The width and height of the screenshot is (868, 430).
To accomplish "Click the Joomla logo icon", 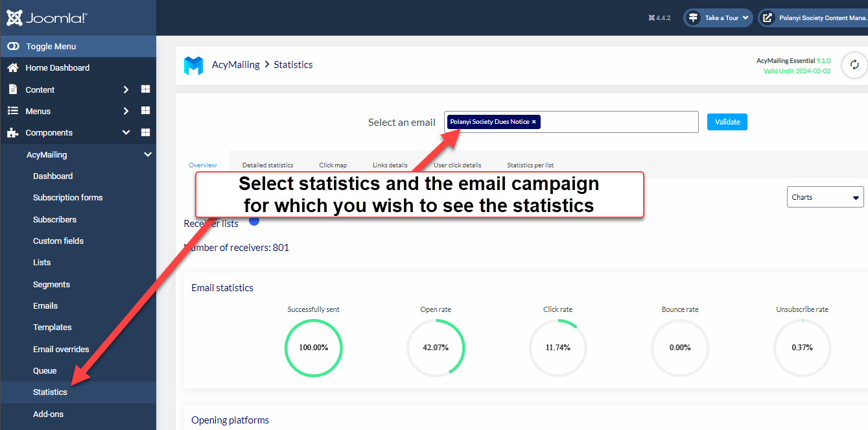I will point(14,18).
